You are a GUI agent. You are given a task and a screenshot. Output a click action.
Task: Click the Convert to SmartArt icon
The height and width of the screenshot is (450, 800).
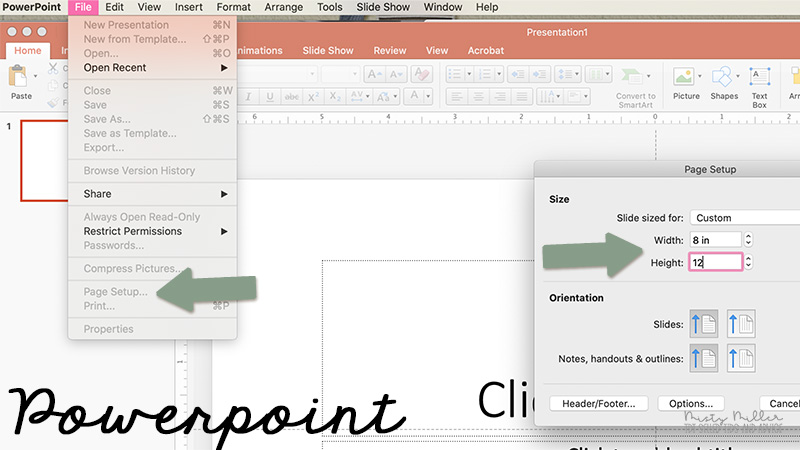632,77
